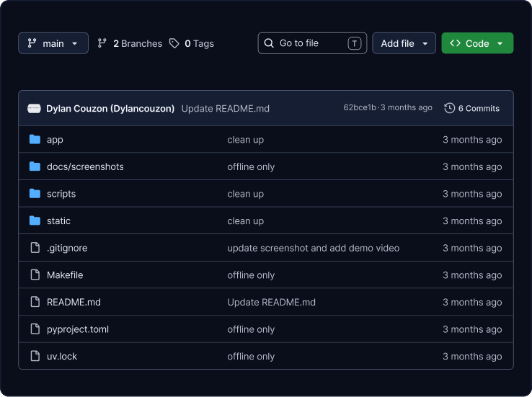This screenshot has height=397, width=532.
Task: Click the .gitignore file icon
Action: (x=35, y=247)
